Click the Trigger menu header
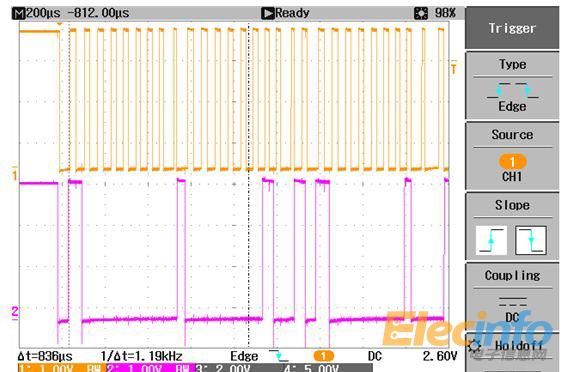The height and width of the screenshot is (372, 566). point(512,28)
